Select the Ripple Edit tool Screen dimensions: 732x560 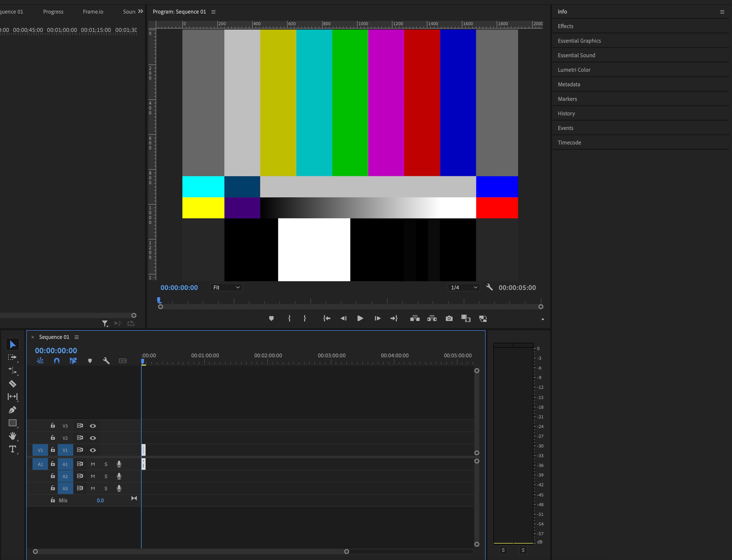point(13,370)
